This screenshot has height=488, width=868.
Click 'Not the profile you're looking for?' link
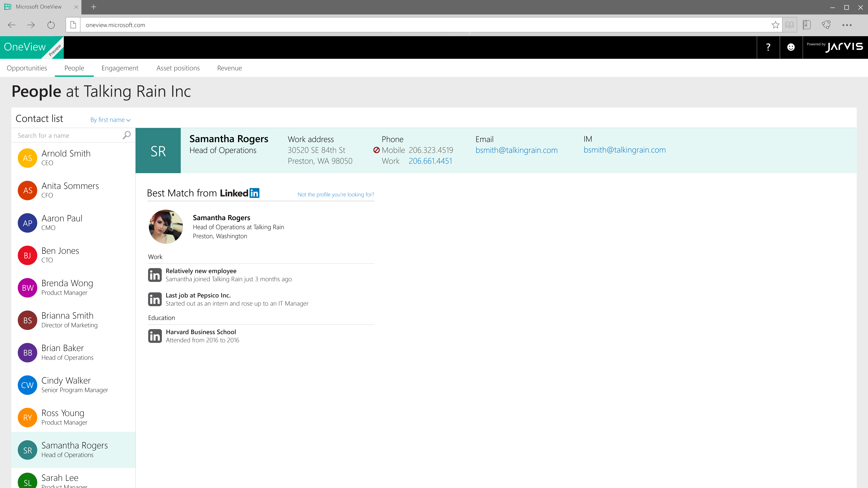click(x=336, y=194)
